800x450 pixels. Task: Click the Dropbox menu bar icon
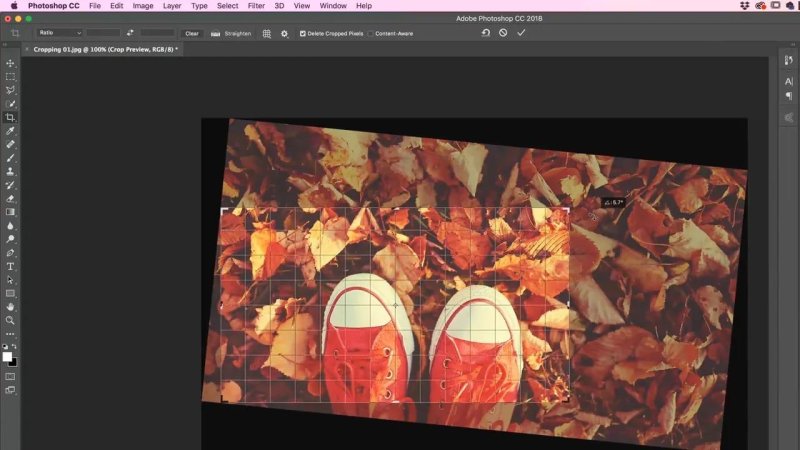click(745, 6)
